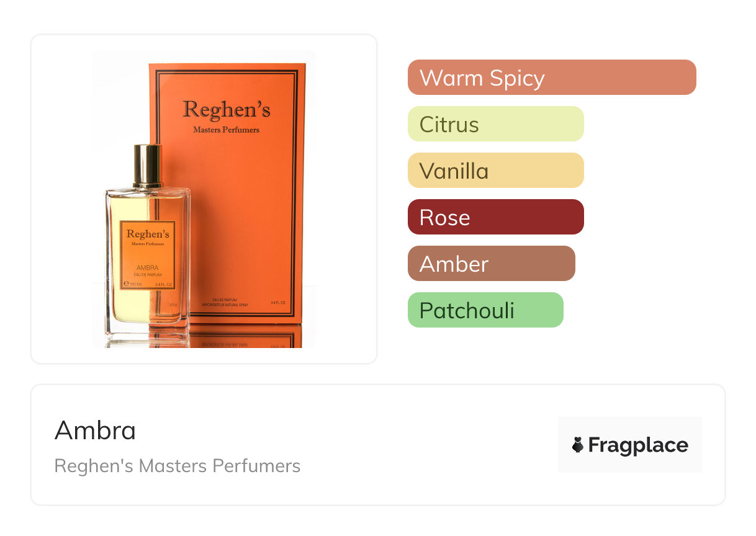Click the Warm Spicy accord bar
Image resolution: width=756 pixels, height=536 pixels.
tap(552, 78)
